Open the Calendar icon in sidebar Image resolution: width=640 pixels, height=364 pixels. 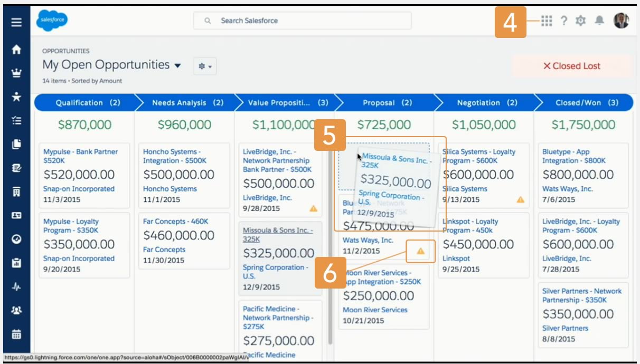tap(16, 334)
